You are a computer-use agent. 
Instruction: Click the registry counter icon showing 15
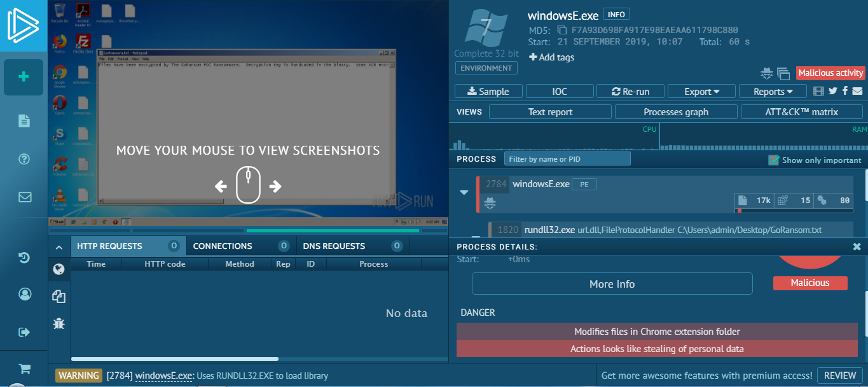(x=782, y=200)
